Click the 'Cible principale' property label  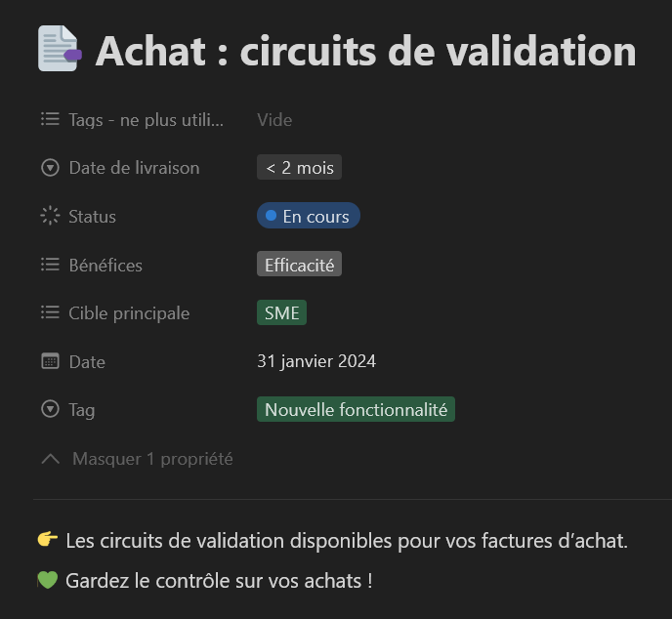click(129, 313)
